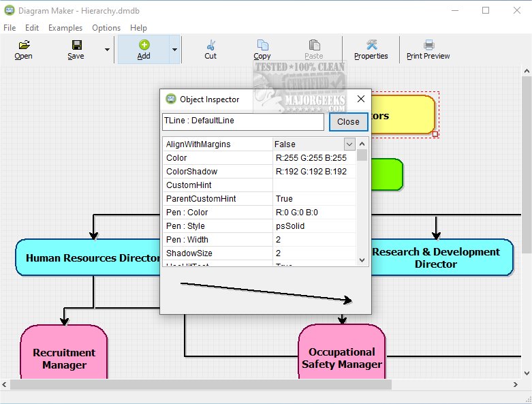
Task: Select the Color property row
Action: (x=217, y=157)
